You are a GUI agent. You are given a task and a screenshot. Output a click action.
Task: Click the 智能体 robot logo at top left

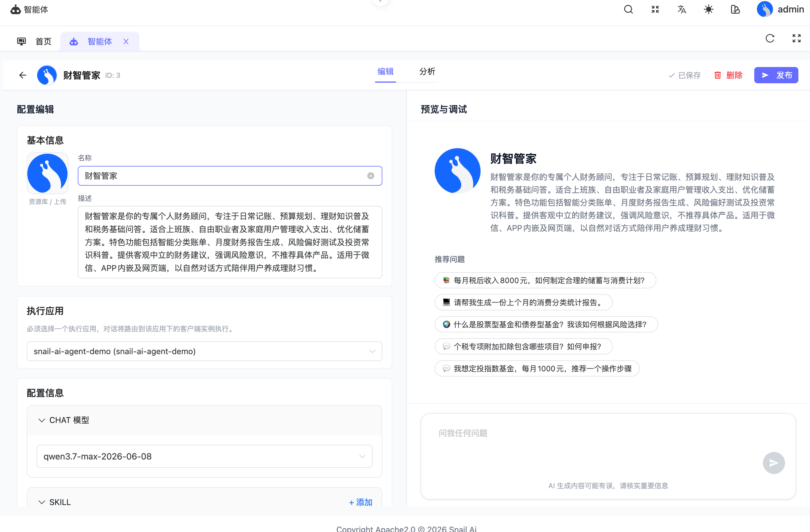[x=16, y=10]
